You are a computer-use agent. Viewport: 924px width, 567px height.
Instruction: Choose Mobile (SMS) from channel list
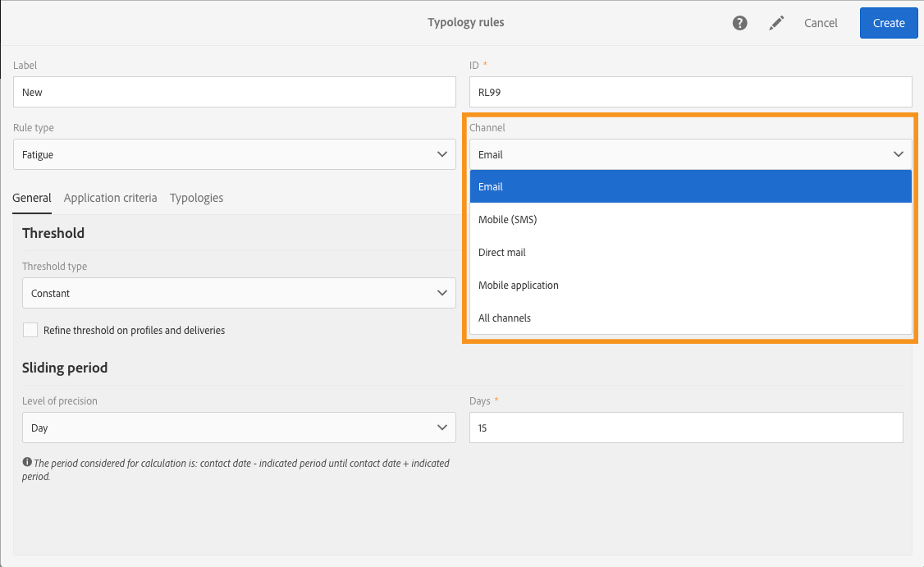(x=690, y=219)
